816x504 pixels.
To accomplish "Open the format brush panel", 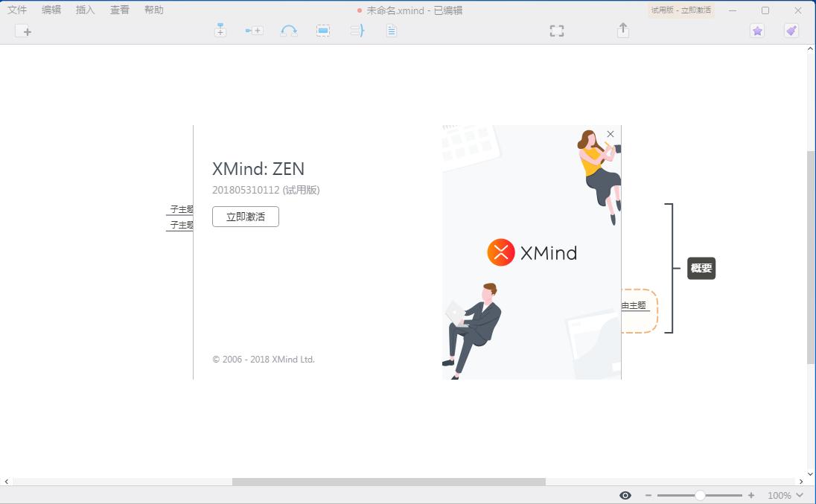I will [x=791, y=31].
